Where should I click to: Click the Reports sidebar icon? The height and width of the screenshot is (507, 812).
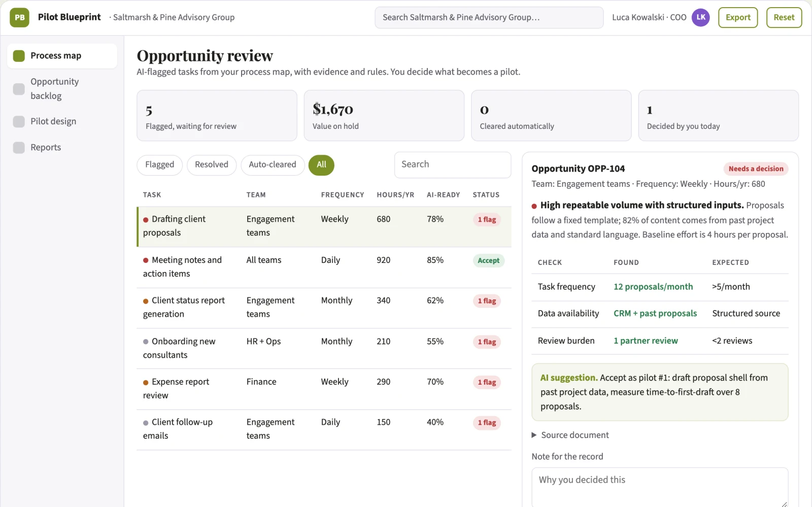tap(19, 148)
